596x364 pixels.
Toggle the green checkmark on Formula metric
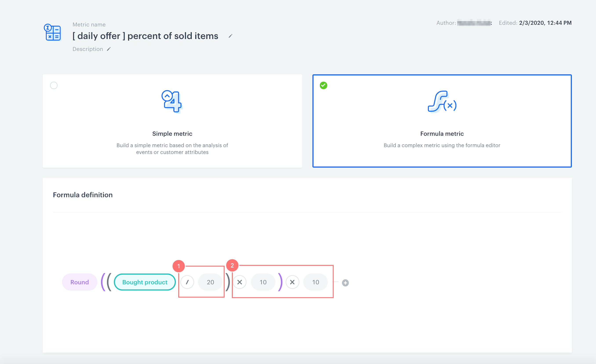(323, 86)
